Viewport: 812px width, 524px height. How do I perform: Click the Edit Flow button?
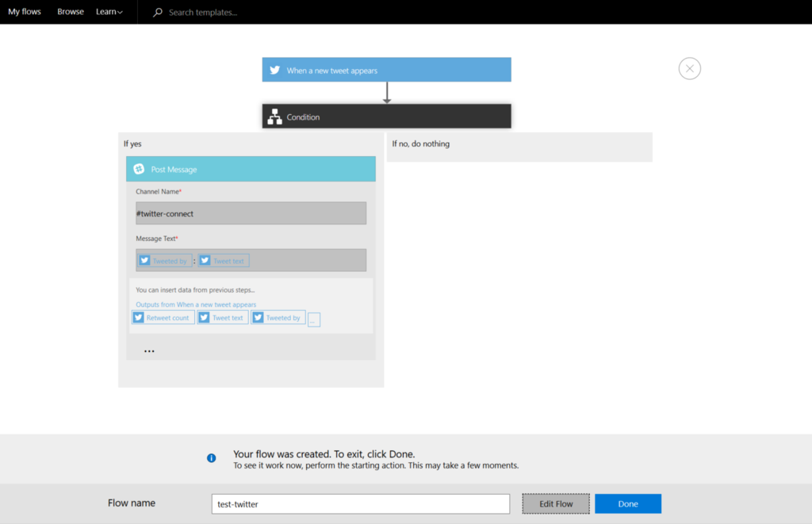tap(556, 504)
